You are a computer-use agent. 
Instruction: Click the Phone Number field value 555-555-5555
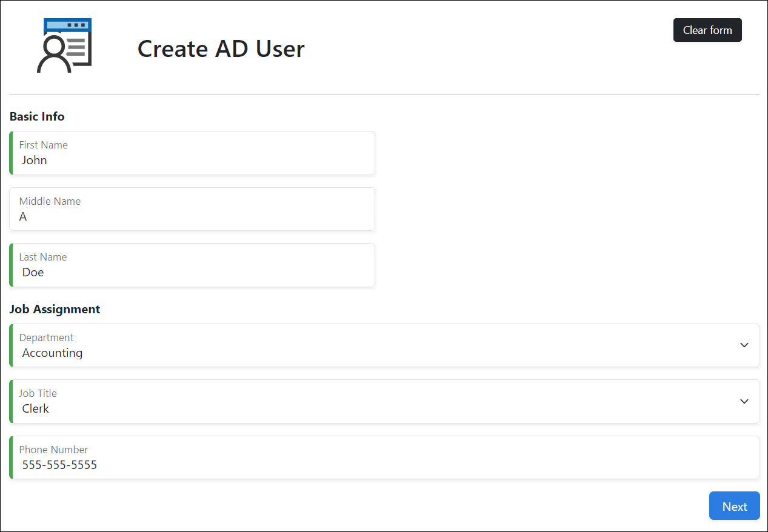[59, 465]
